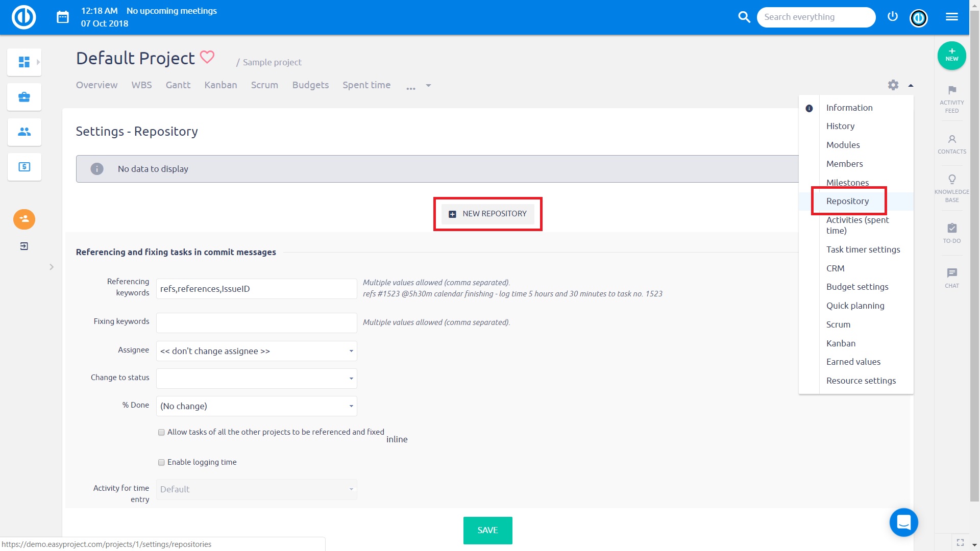The width and height of the screenshot is (980, 551).
Task: Check allow tasks of other projects referencing
Action: click(161, 432)
